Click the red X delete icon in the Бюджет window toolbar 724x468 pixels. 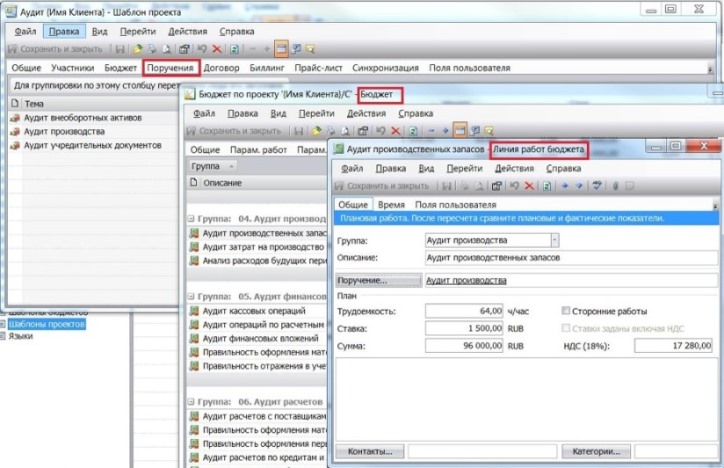[x=395, y=131]
